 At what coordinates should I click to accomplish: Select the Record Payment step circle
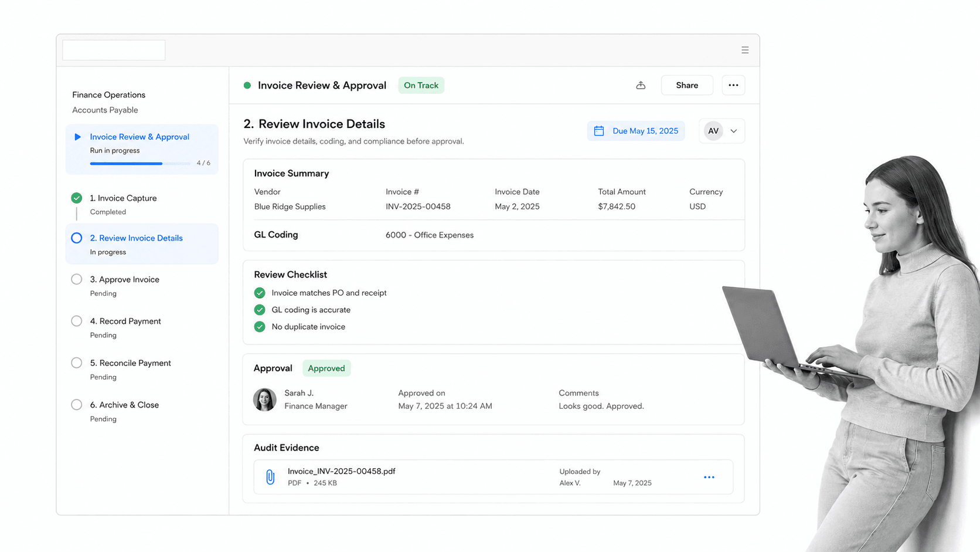(77, 321)
